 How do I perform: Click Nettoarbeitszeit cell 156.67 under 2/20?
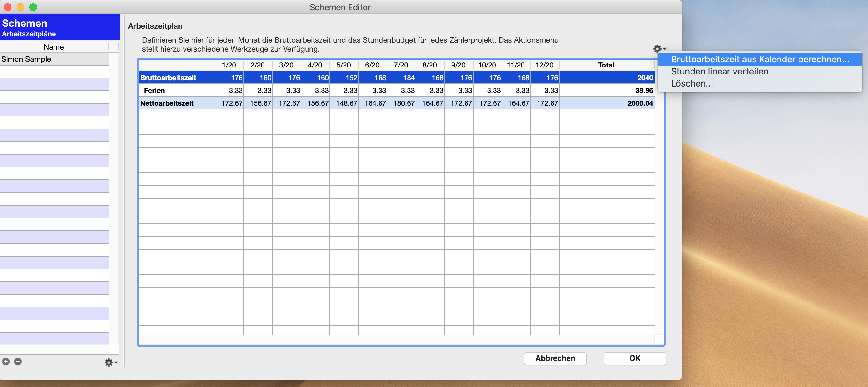pyautogui.click(x=258, y=103)
